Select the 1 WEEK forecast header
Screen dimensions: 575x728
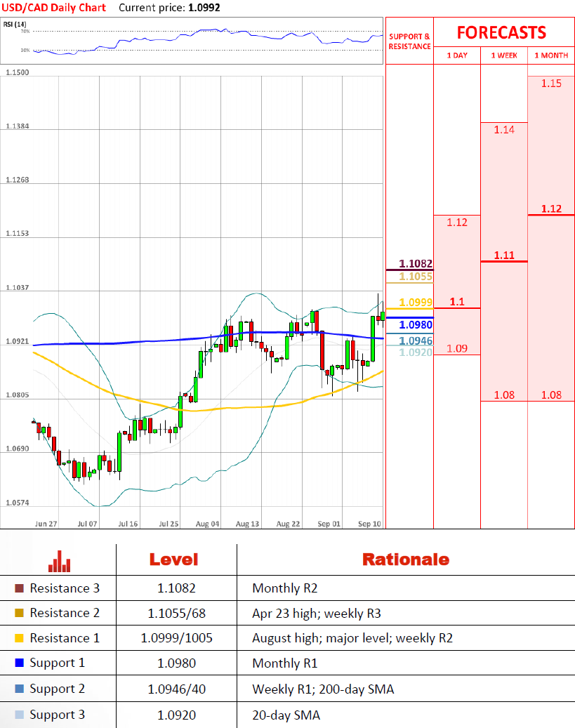tap(504, 55)
